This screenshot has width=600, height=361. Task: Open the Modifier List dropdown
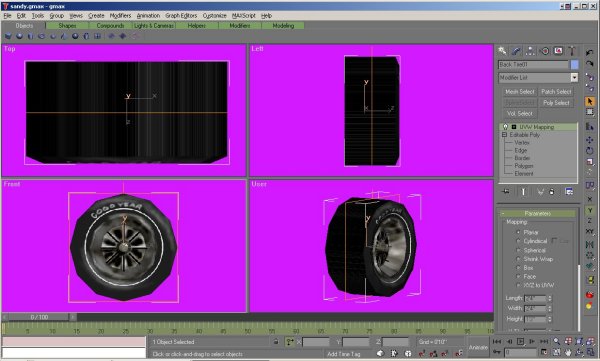click(x=538, y=78)
